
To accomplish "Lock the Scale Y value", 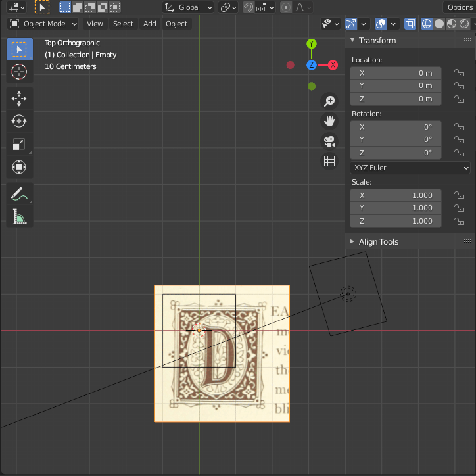I will (459, 208).
